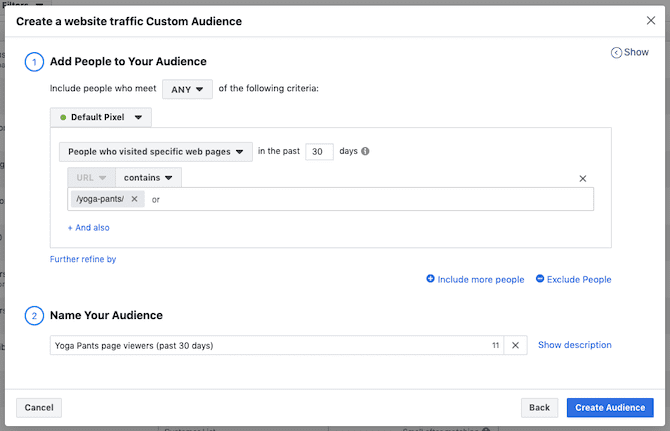This screenshot has height=431, width=670.
Task: Click Further refine by link
Action: click(83, 259)
